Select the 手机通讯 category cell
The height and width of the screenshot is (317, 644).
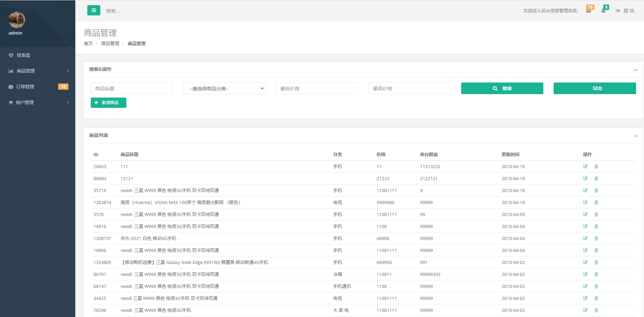pyautogui.click(x=342, y=286)
